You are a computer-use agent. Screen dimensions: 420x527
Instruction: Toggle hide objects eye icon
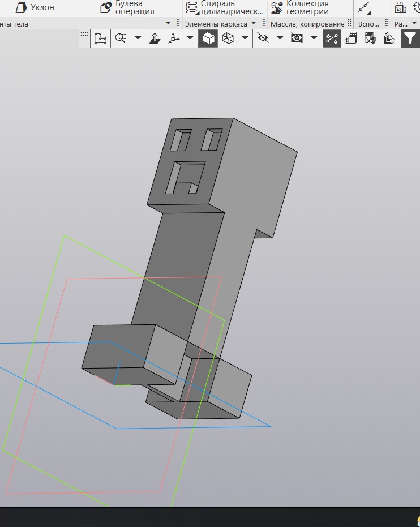click(263, 38)
